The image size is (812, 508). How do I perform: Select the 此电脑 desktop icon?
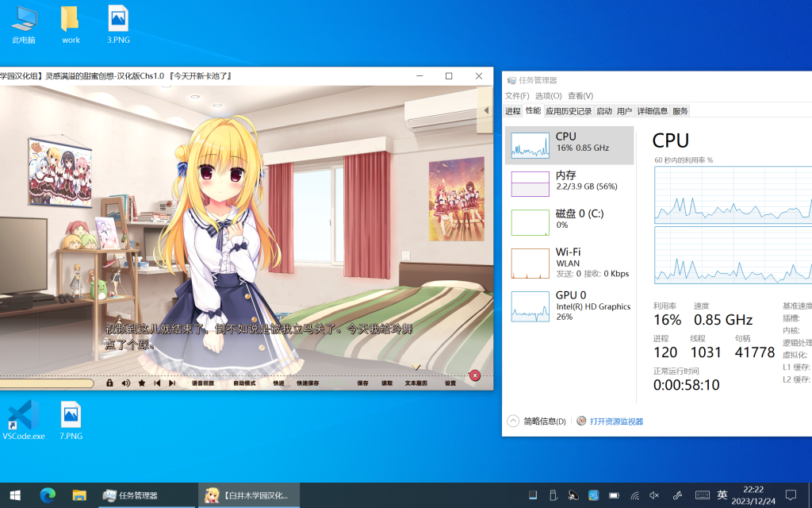[x=24, y=25]
